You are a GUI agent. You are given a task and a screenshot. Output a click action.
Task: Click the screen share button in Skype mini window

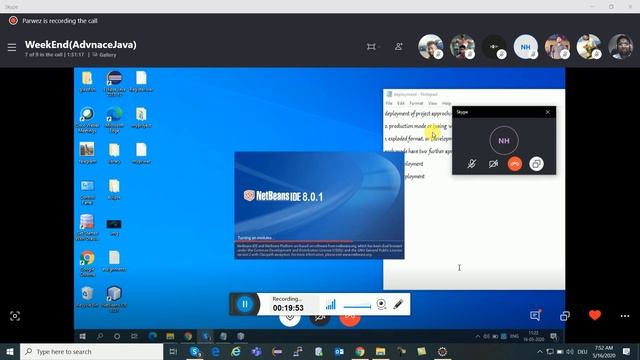(x=536, y=164)
